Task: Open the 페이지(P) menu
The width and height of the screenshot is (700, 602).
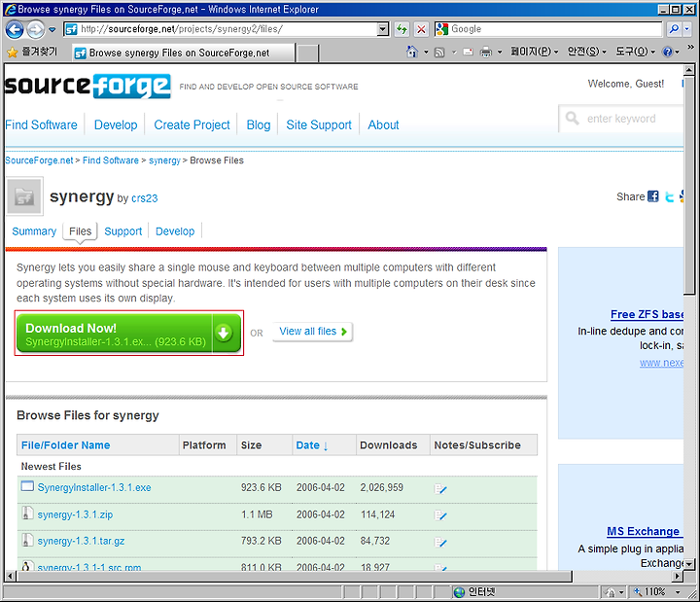Action: coord(535,52)
